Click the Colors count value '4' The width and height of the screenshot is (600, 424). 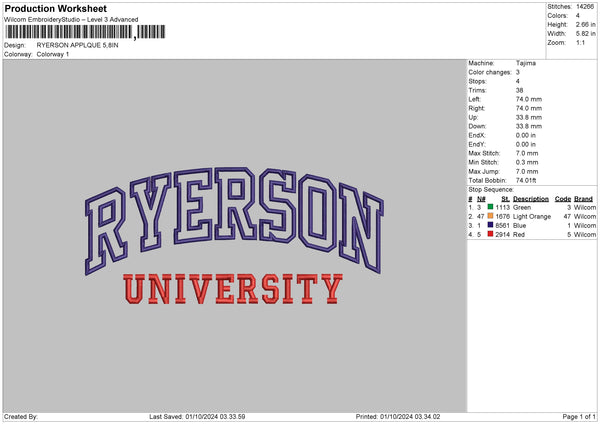(x=578, y=16)
